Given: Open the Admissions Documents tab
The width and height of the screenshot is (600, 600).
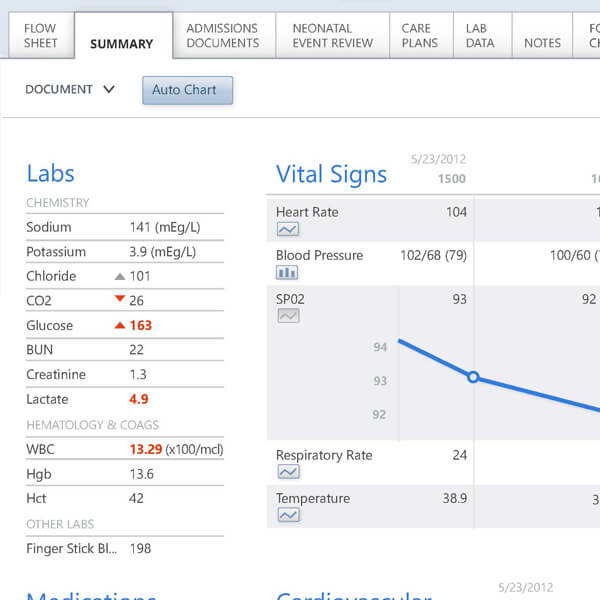Looking at the screenshot, I should (x=222, y=36).
